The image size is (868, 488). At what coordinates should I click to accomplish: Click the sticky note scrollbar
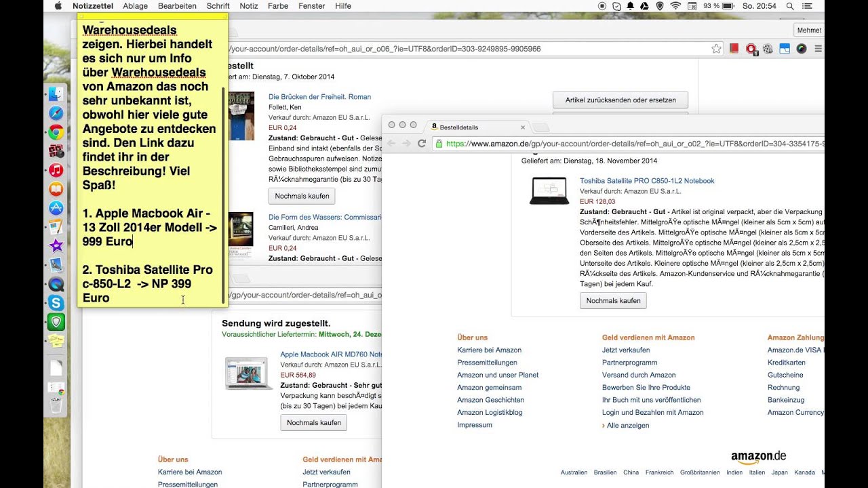pyautogui.click(x=224, y=195)
